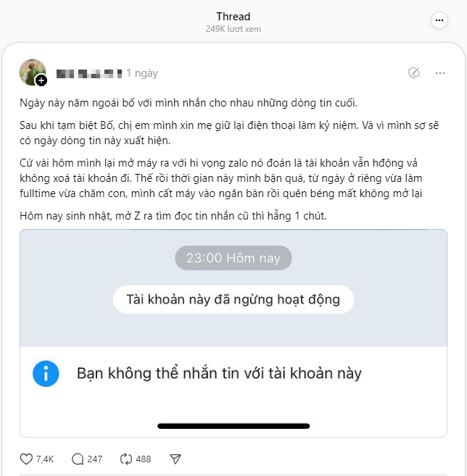Follow the author via avatar plus badge
The image size is (467, 476).
click(x=41, y=80)
